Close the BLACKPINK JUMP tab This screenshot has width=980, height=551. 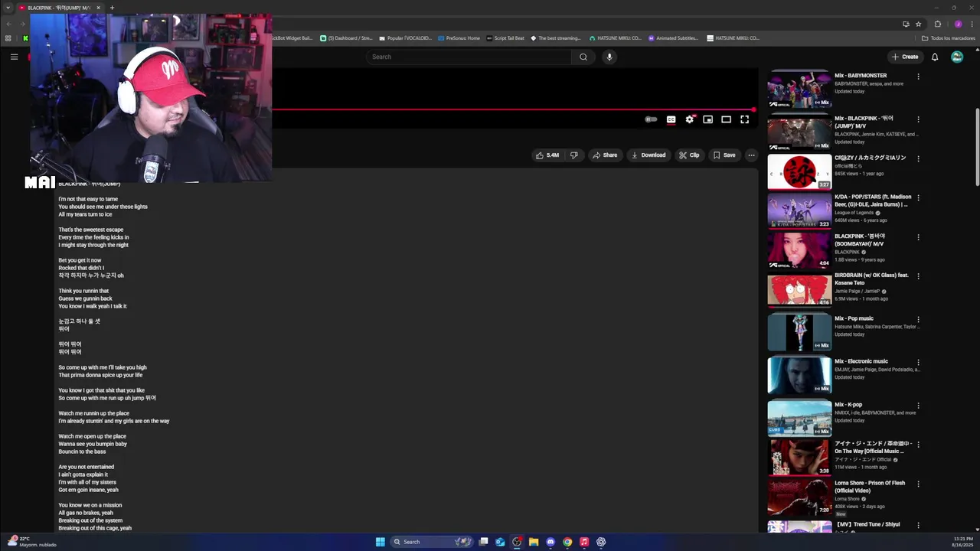[98, 8]
